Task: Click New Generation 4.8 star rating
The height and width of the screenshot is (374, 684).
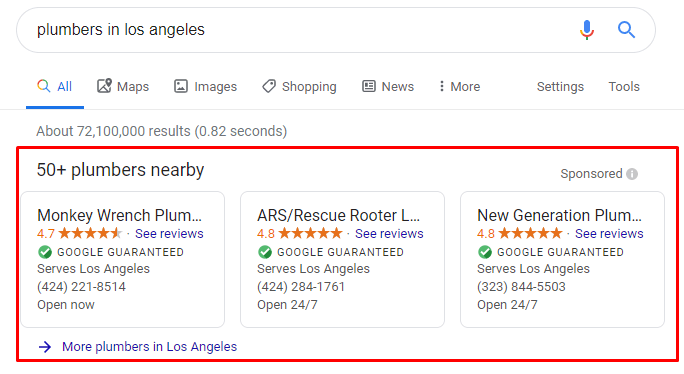Action: click(x=520, y=233)
